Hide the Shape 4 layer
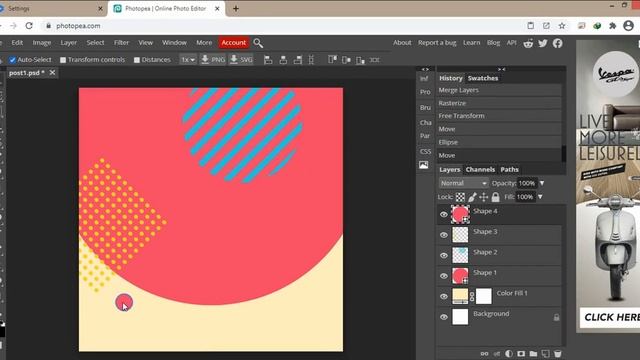Viewport: 640px width, 360px height. pos(444,215)
